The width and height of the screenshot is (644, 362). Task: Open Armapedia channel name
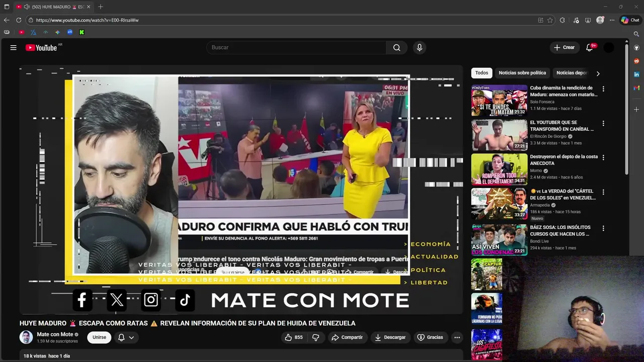(x=540, y=205)
